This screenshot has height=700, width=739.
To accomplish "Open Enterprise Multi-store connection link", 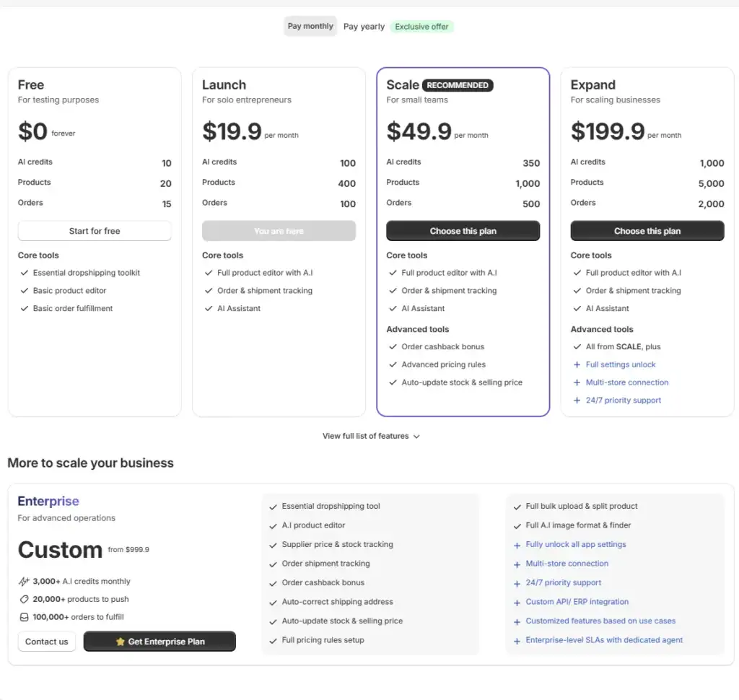I will pyautogui.click(x=567, y=564).
